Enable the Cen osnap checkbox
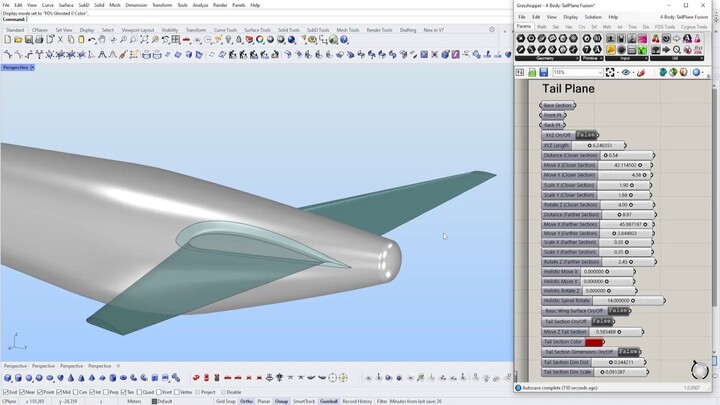Viewport: 720px width, 405px height. tap(74, 392)
